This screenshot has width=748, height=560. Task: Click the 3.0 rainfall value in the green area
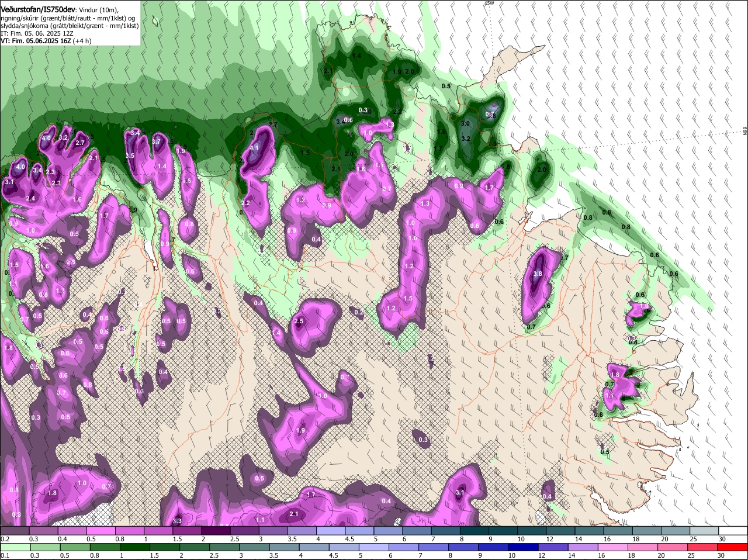pos(465,123)
